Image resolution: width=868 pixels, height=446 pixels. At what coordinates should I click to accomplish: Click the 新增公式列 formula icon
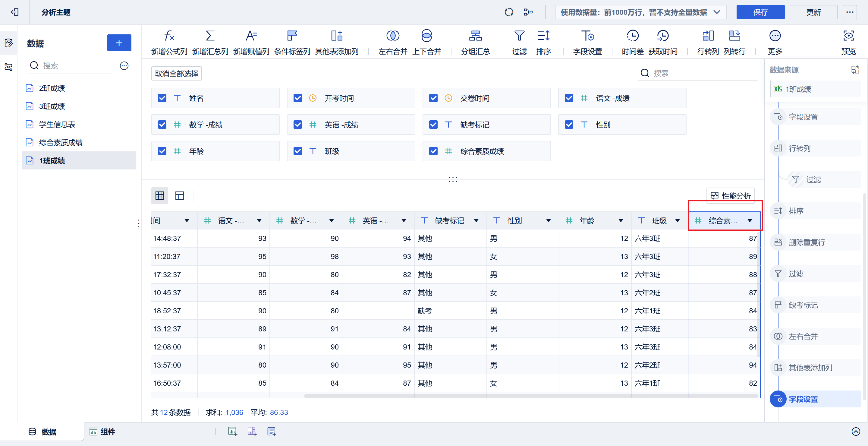[x=169, y=36]
